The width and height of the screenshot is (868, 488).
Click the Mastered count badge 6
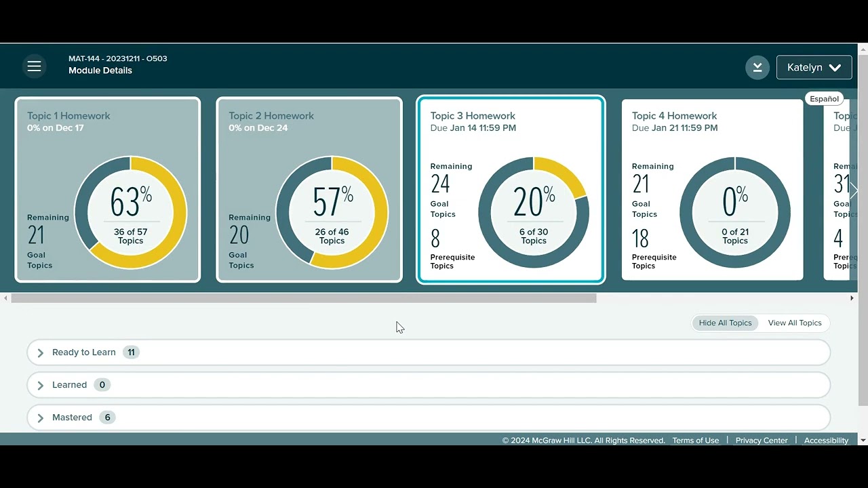coord(107,418)
